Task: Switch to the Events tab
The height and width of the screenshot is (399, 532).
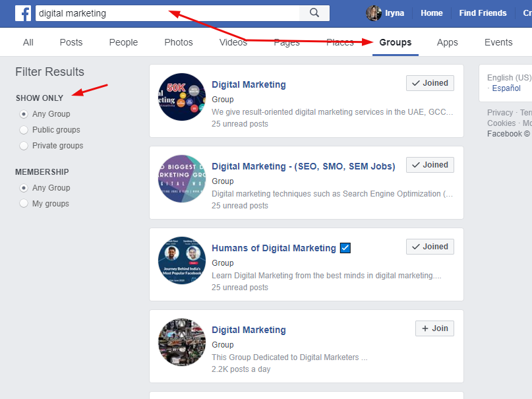Action: click(498, 42)
